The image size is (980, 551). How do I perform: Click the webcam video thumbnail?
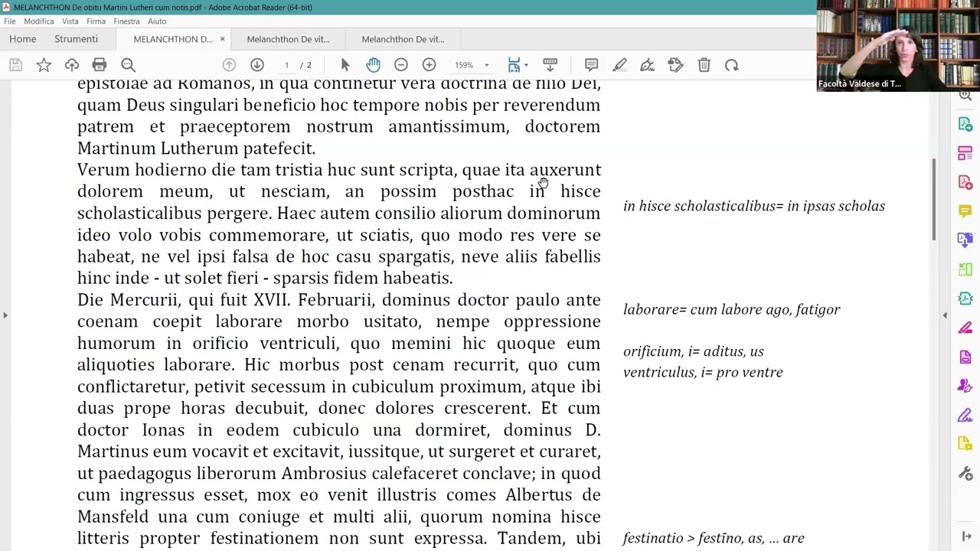pyautogui.click(x=898, y=46)
